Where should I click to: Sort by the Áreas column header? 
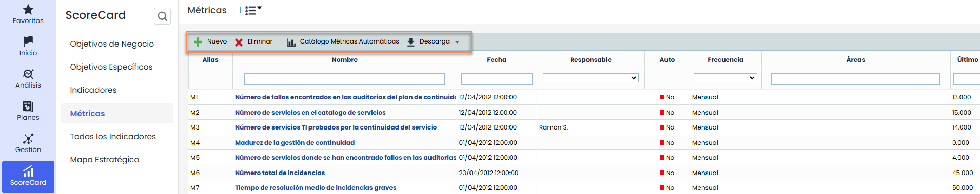pos(856,60)
